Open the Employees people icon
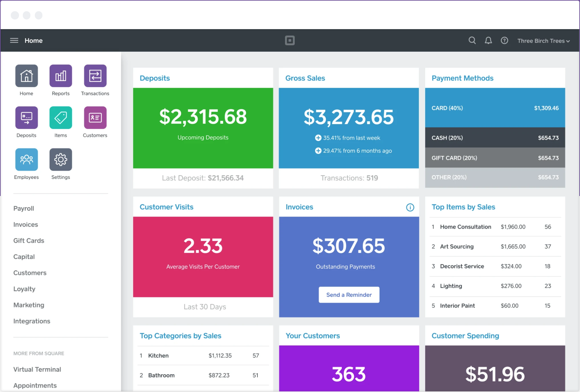Viewport: 580px width, 392px height. click(27, 159)
